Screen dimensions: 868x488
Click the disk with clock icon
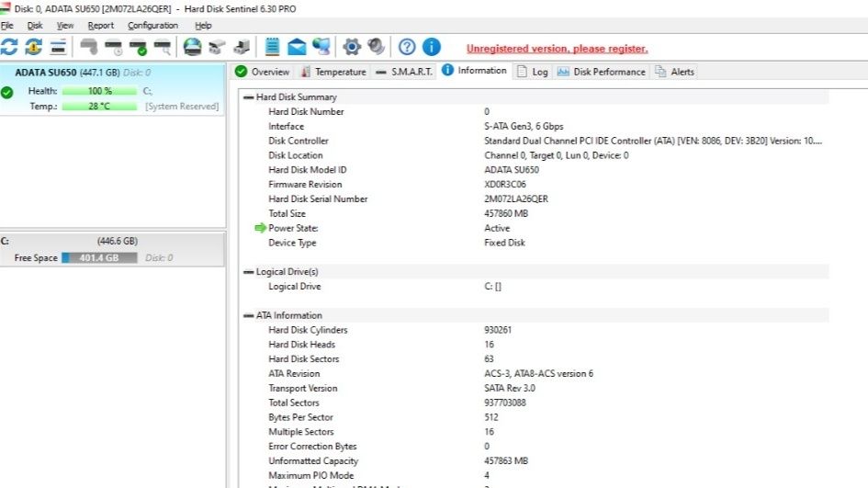click(114, 47)
